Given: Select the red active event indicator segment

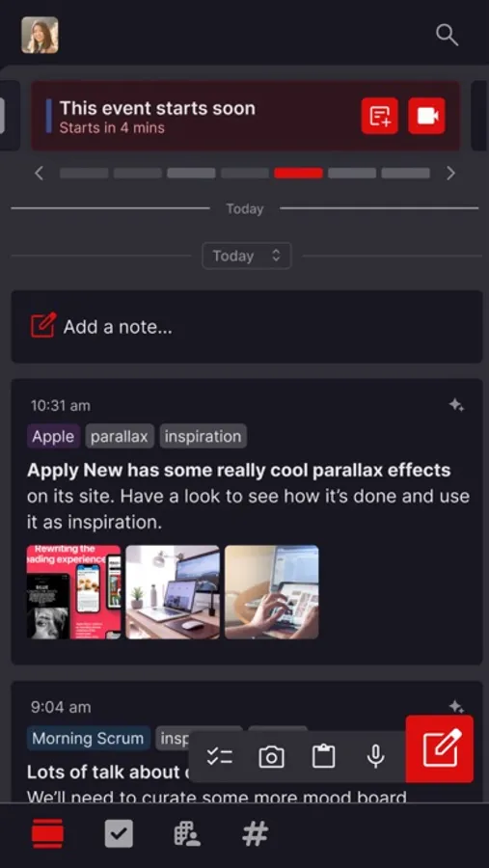Looking at the screenshot, I should [x=298, y=174].
